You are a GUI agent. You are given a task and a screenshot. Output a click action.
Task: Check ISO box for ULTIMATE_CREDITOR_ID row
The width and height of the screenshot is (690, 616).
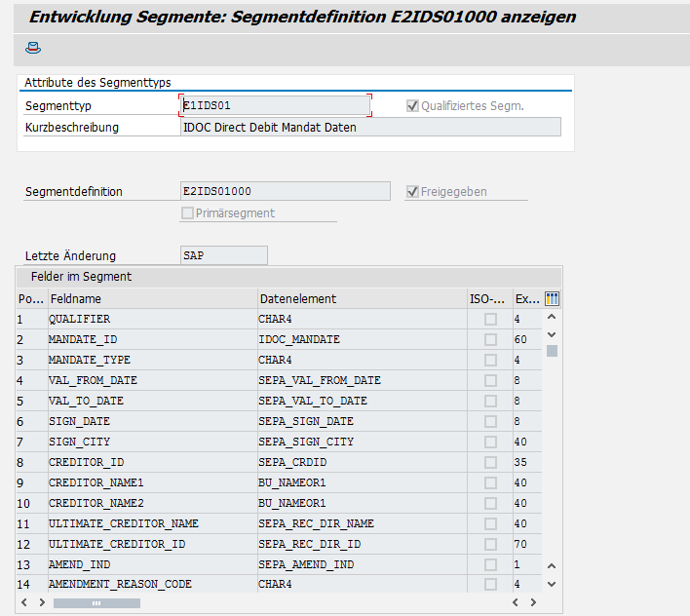coord(490,544)
